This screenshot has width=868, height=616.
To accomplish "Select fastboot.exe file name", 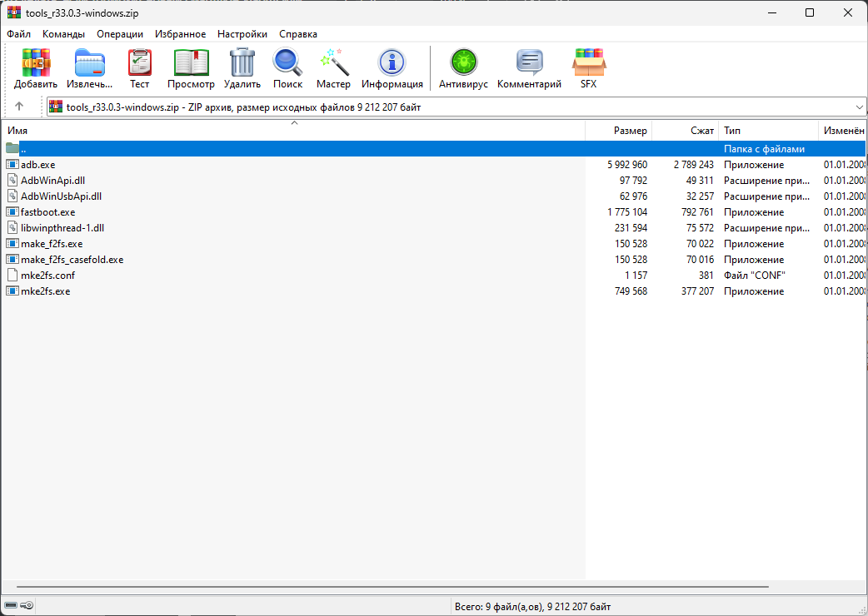I will pyautogui.click(x=47, y=211).
